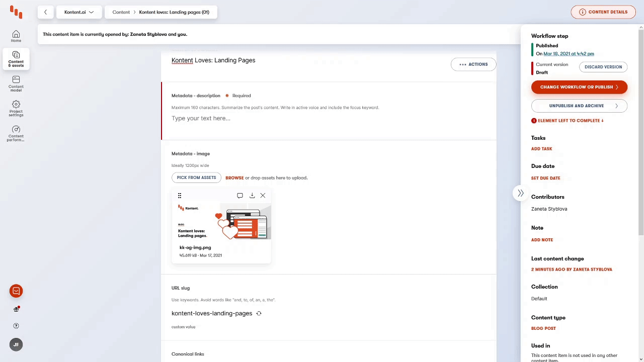Open Home from the sidebar

pyautogui.click(x=16, y=36)
